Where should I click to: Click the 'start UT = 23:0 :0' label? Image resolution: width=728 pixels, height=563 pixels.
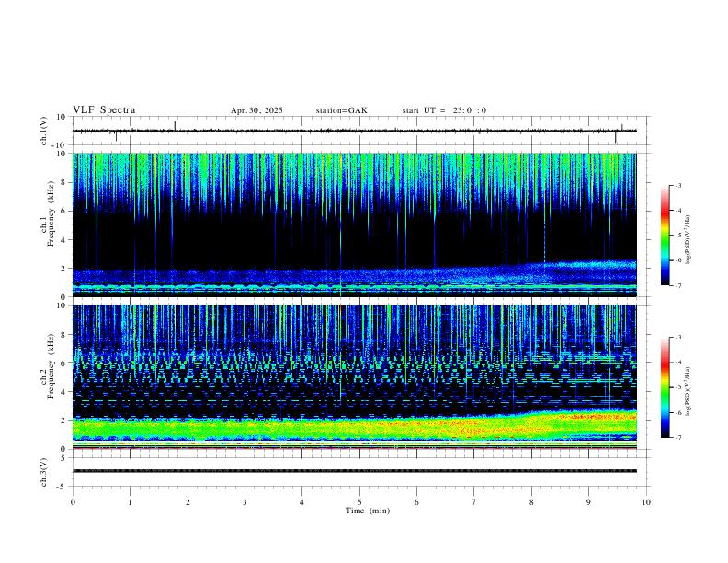click(x=444, y=110)
